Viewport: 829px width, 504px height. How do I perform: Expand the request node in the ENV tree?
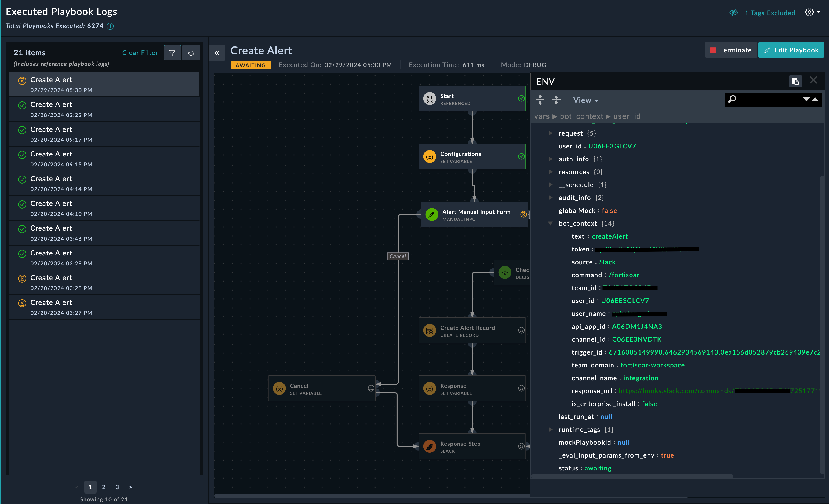point(550,133)
